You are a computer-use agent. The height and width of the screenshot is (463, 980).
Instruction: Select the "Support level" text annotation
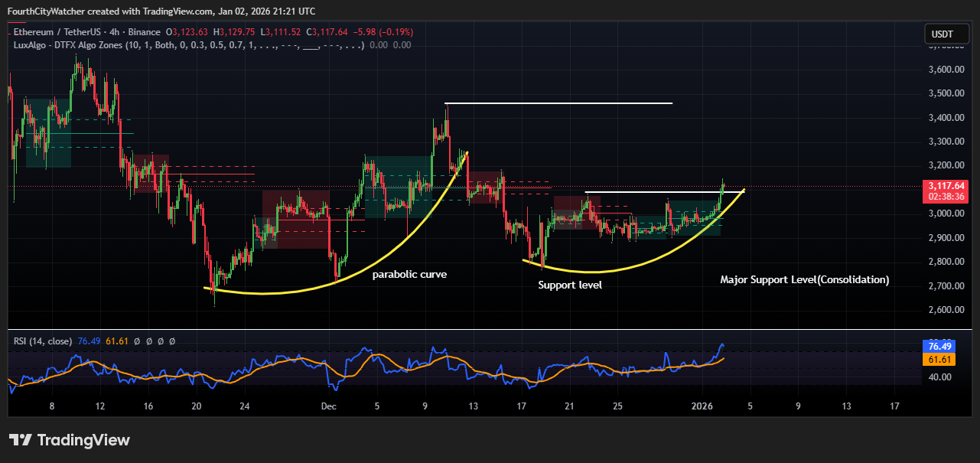coord(570,285)
